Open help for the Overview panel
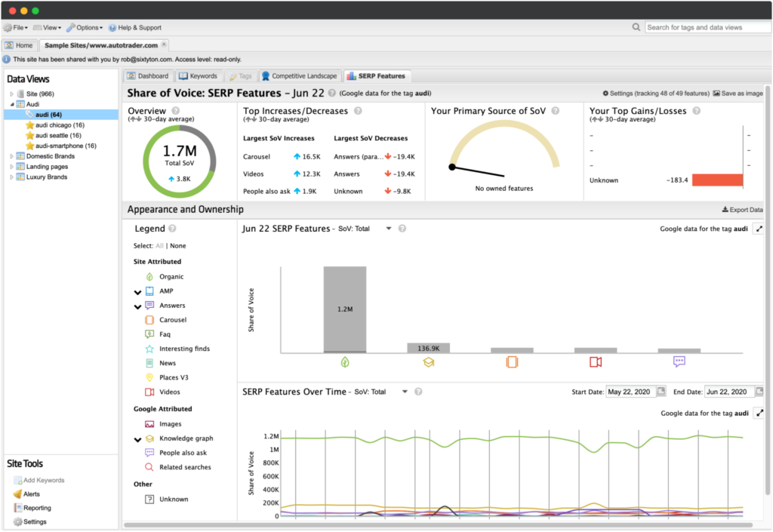Image resolution: width=773 pixels, height=532 pixels. pyautogui.click(x=175, y=111)
